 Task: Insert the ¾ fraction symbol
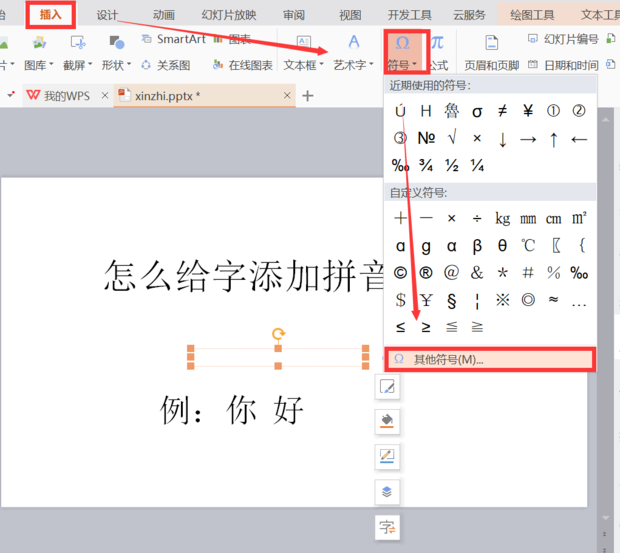click(x=426, y=165)
